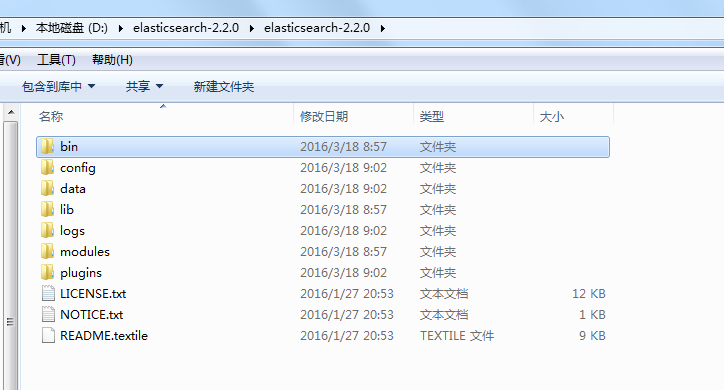The width and height of the screenshot is (724, 390).
Task: Select the lib folder icon
Action: (47, 210)
